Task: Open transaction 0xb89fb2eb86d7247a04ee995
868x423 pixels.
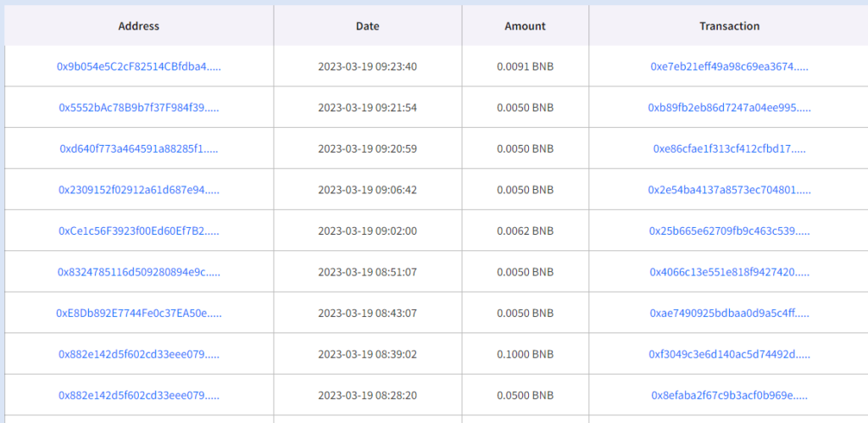Action: coord(729,108)
